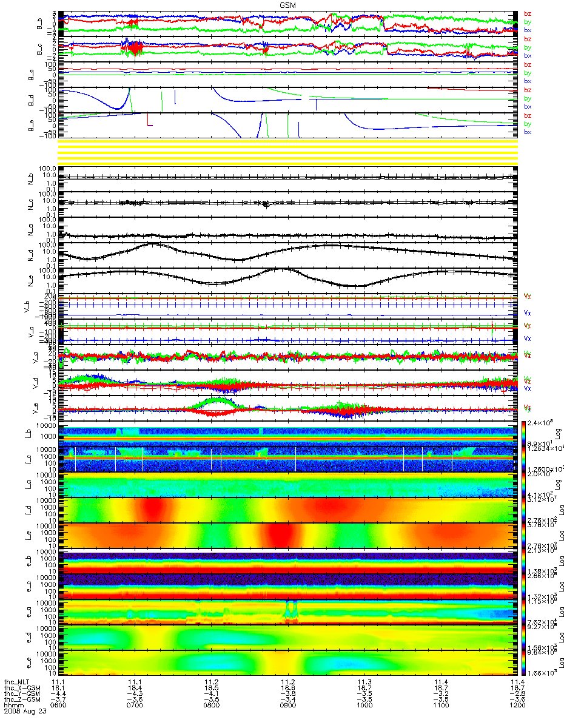Click the 0700 time tick label
The height and width of the screenshot is (728, 564).
[x=135, y=706]
